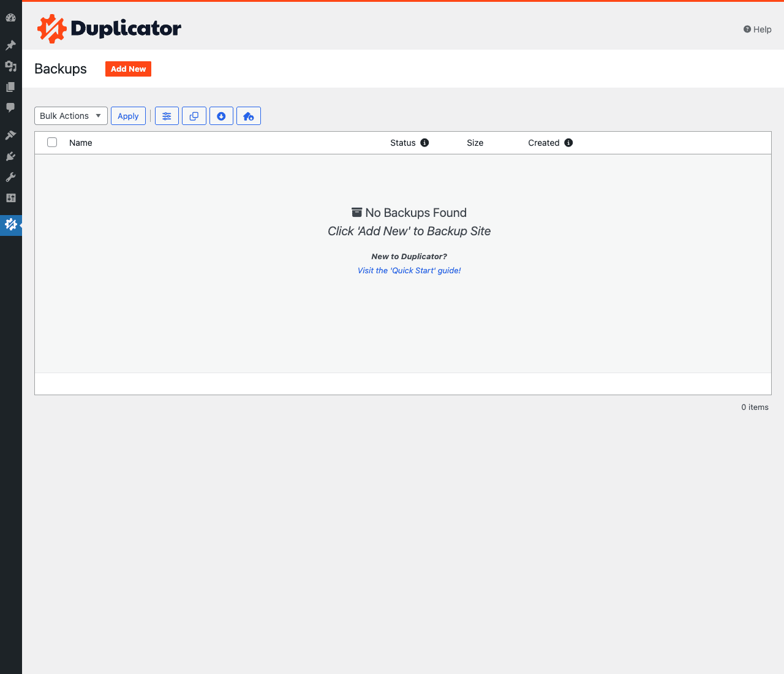Open Tools via the wrench sidebar icon

(10, 177)
